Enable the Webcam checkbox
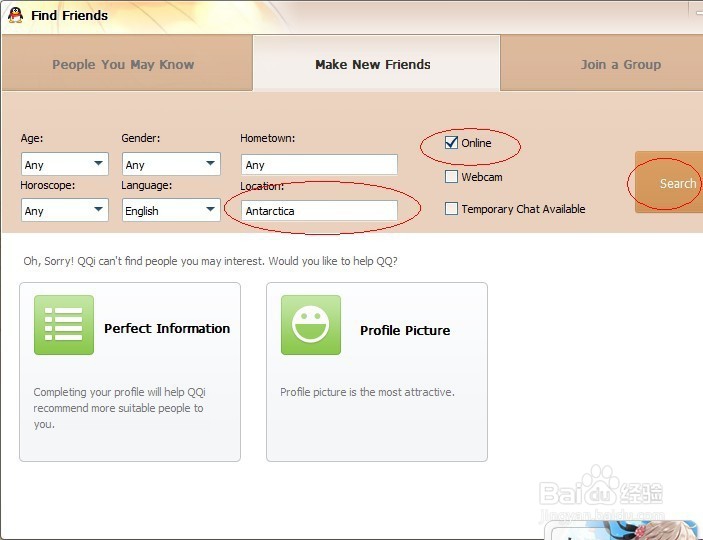 click(x=451, y=176)
